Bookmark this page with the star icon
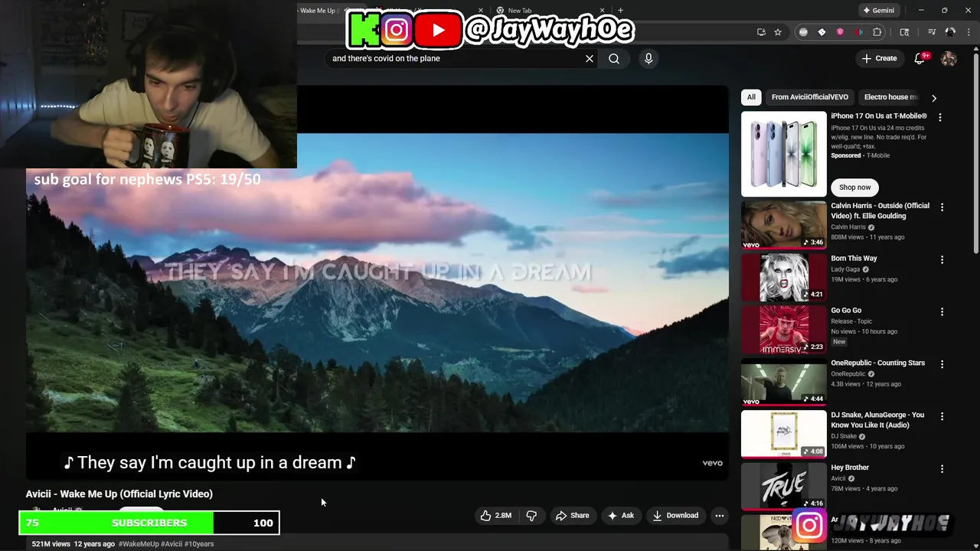Screen dimensions: 980x551 (778, 32)
